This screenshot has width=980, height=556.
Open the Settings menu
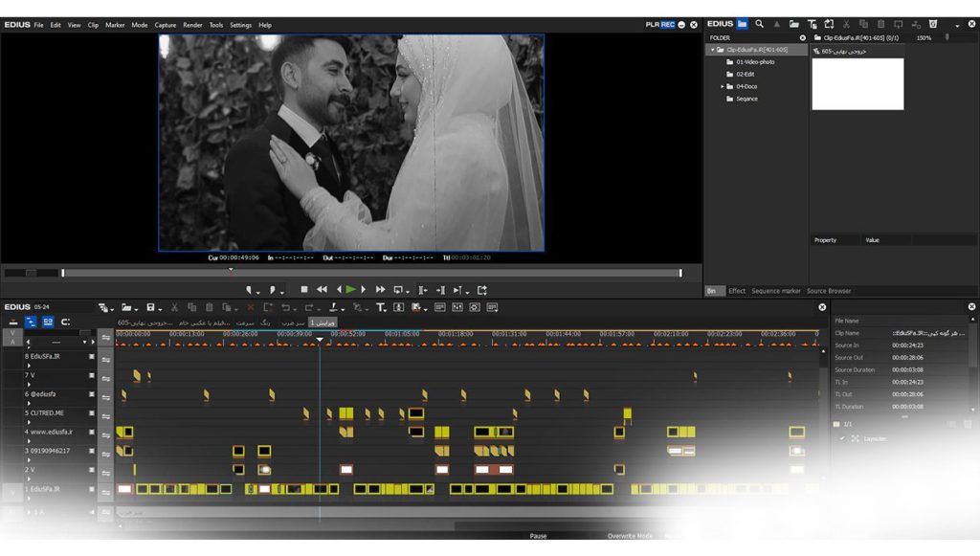click(x=240, y=25)
